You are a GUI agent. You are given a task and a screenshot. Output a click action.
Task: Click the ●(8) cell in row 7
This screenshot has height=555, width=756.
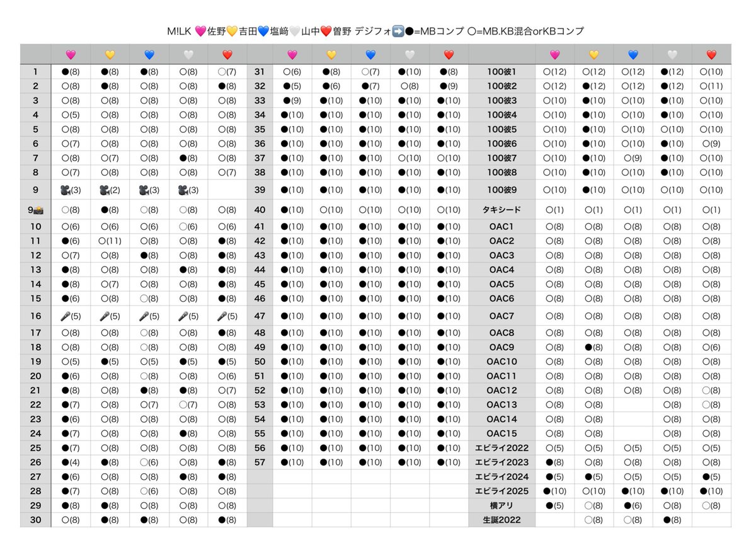coord(188,157)
